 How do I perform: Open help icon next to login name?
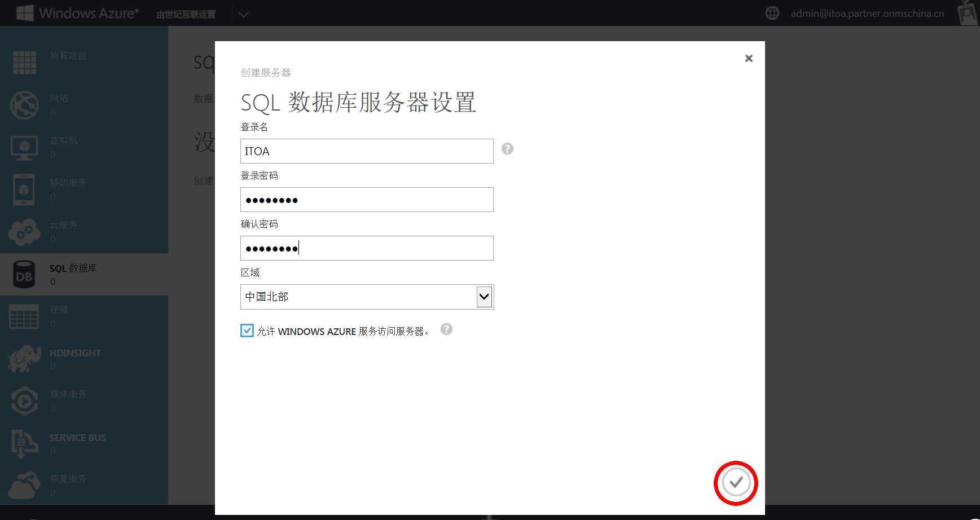pos(507,148)
